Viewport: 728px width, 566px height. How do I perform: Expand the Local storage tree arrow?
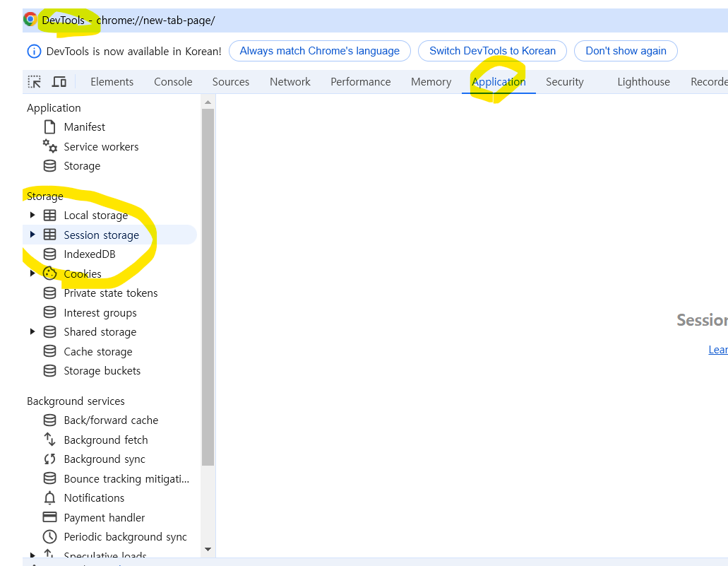[32, 215]
